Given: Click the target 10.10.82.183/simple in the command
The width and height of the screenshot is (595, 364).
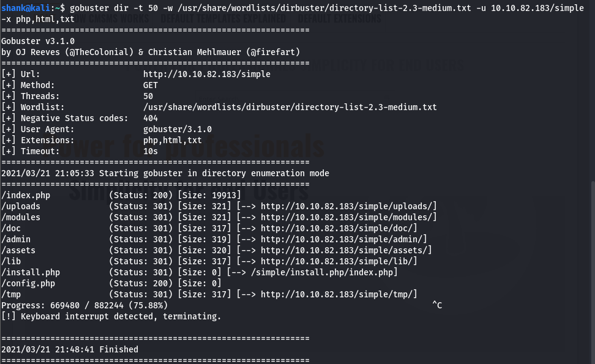Looking at the screenshot, I should point(537,7).
